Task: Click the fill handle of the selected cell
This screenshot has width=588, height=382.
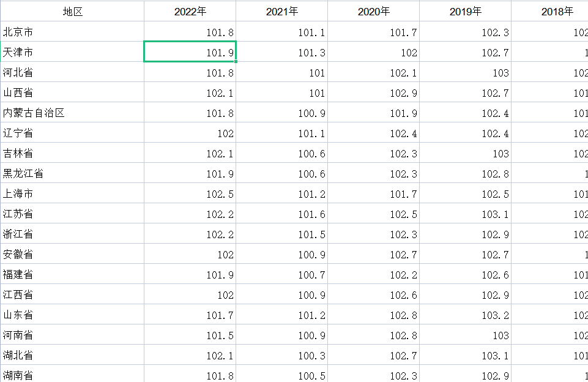Action: click(236, 62)
